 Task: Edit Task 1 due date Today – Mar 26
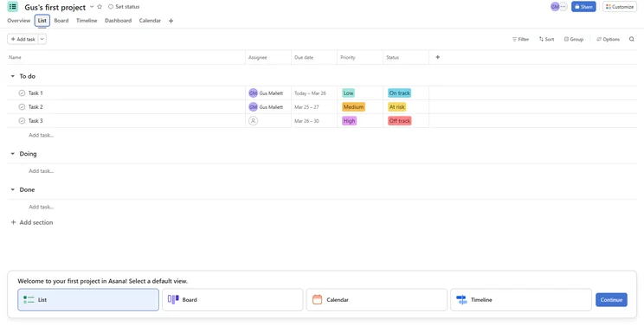(x=310, y=93)
